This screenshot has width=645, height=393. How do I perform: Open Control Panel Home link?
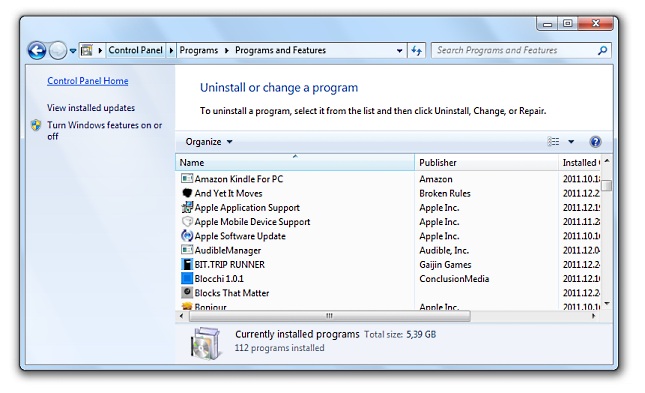click(x=88, y=81)
